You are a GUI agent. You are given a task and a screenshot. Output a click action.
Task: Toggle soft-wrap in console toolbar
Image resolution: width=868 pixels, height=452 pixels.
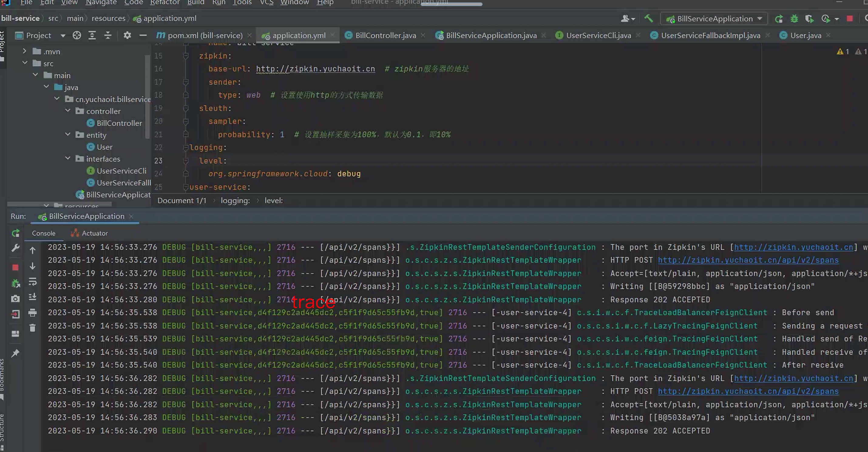32,282
